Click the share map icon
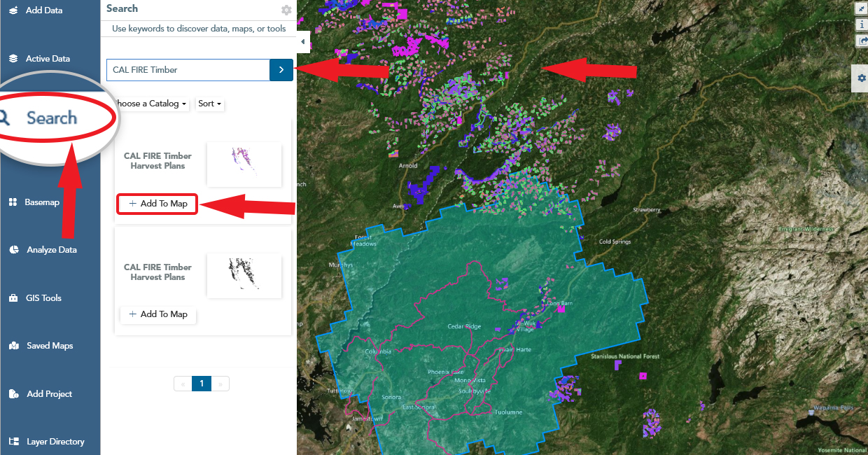 click(x=862, y=41)
